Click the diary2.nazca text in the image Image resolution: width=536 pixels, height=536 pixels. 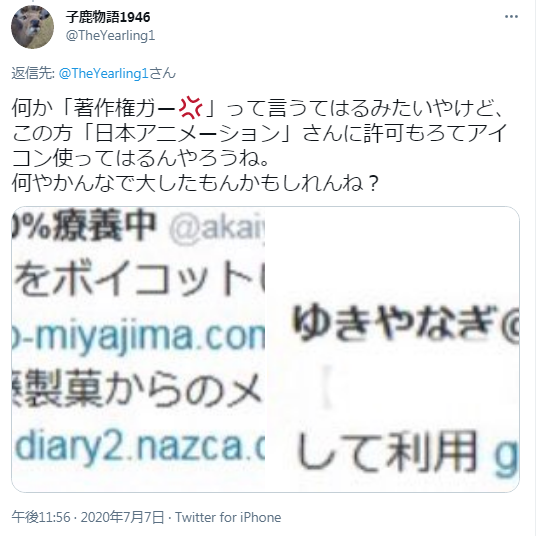[x=139, y=446]
